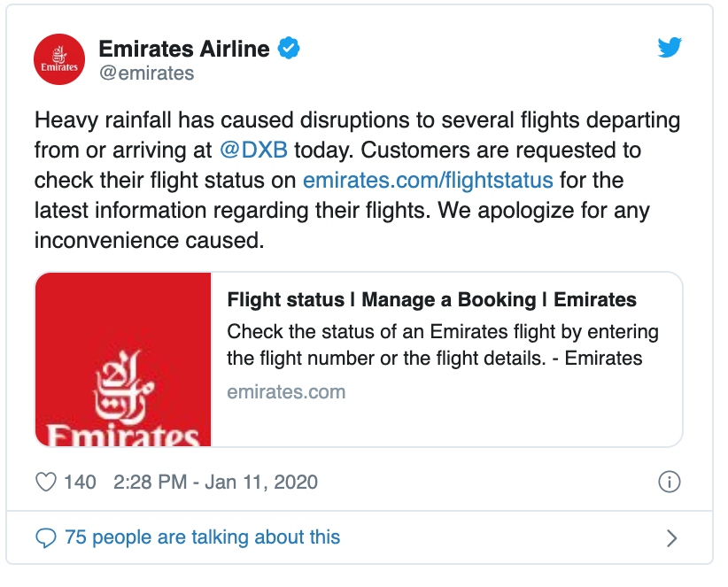This screenshot has width=728, height=587.
Task: Open the tweet info circle icon
Action: [x=670, y=483]
